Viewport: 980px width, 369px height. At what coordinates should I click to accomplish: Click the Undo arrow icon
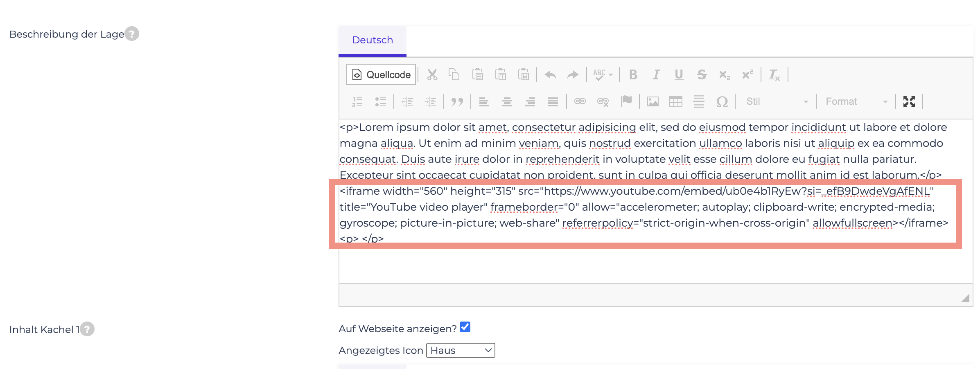point(550,74)
